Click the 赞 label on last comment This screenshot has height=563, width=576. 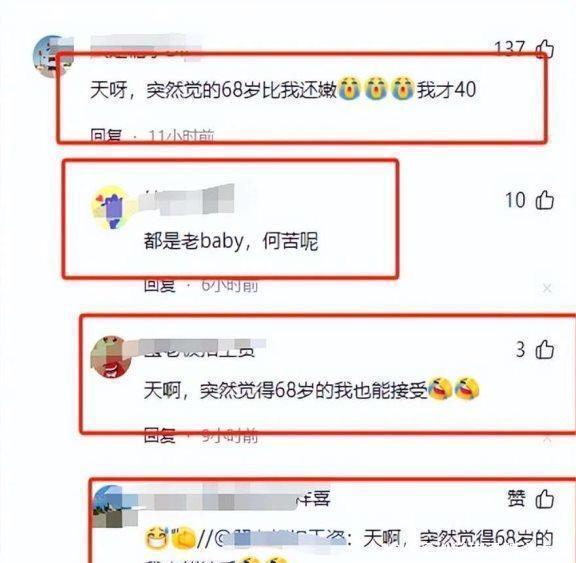coord(517,499)
